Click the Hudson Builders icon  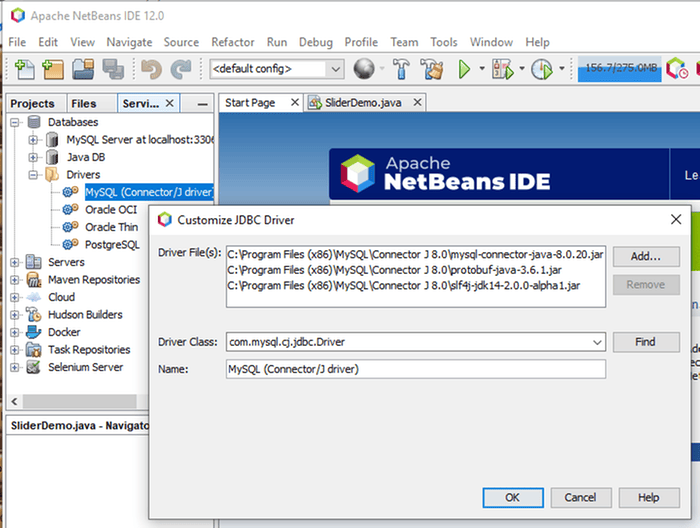pyautogui.click(x=33, y=314)
